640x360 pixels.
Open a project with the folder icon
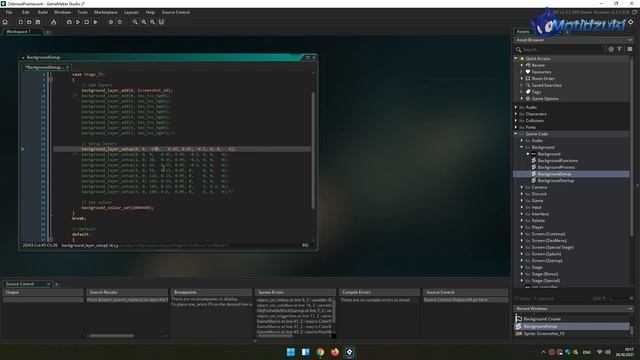click(29, 22)
